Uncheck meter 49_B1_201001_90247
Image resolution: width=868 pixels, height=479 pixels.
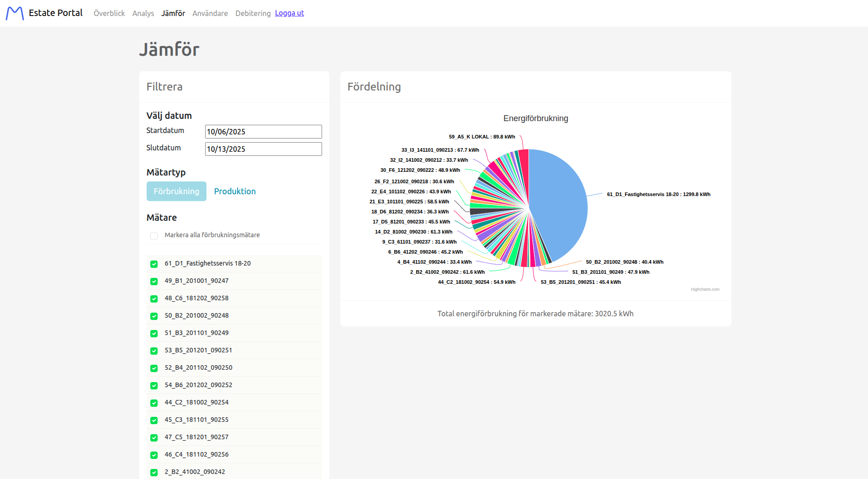pos(154,281)
